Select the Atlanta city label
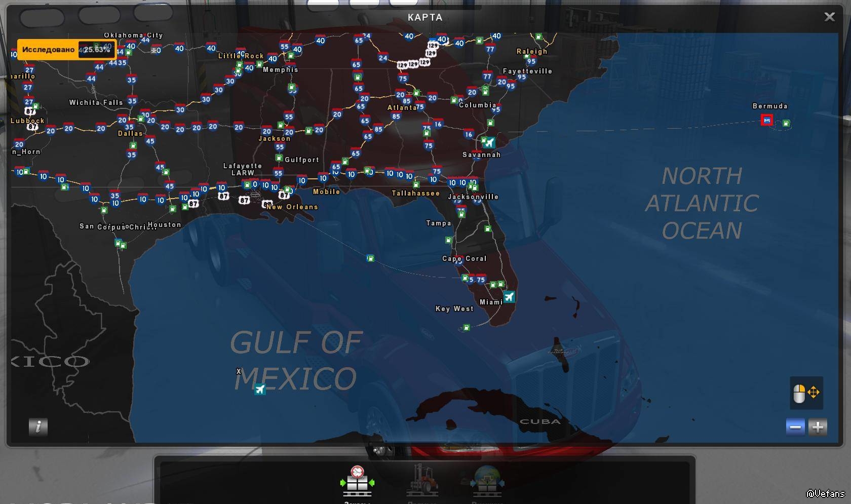 click(402, 107)
